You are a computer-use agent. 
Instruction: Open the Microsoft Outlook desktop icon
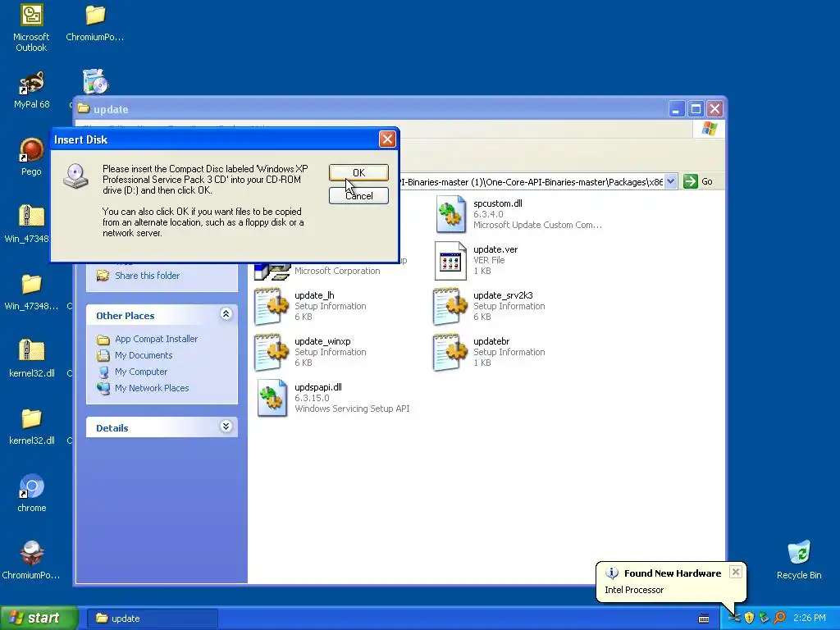tap(32, 15)
